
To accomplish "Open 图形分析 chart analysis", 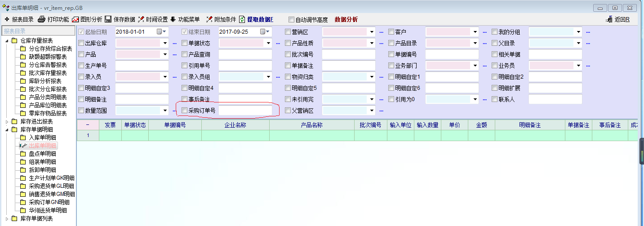I will coord(76,19).
